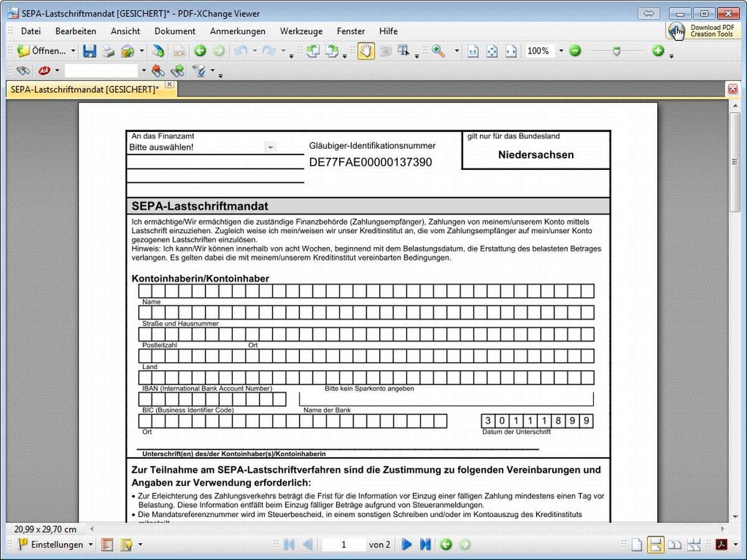Click the green plus zoom in button
The height and width of the screenshot is (560, 747).
coord(658,51)
